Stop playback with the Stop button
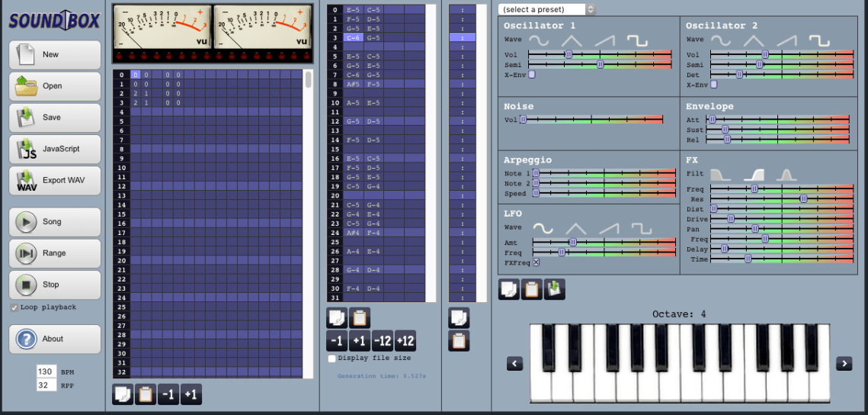868x415 pixels. [x=55, y=285]
